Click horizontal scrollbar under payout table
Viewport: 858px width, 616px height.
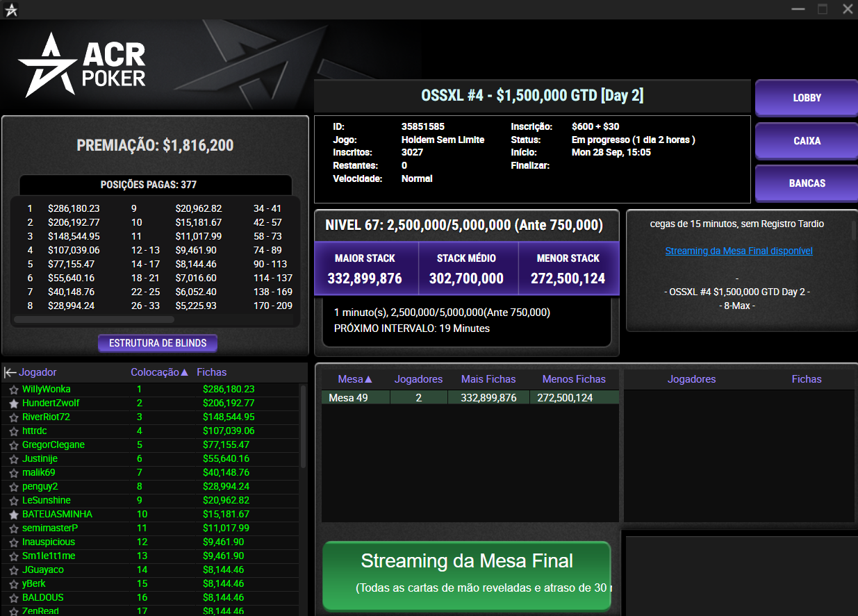(94, 320)
